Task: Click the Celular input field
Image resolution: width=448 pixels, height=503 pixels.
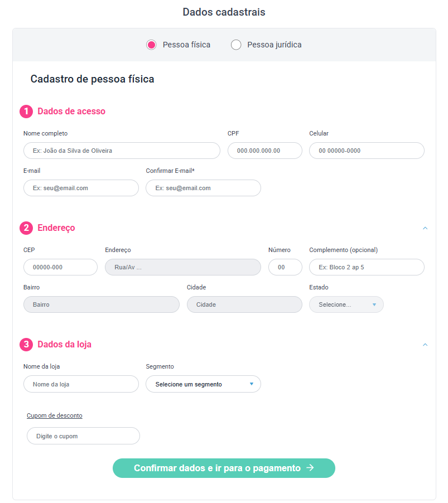Action: tap(367, 151)
